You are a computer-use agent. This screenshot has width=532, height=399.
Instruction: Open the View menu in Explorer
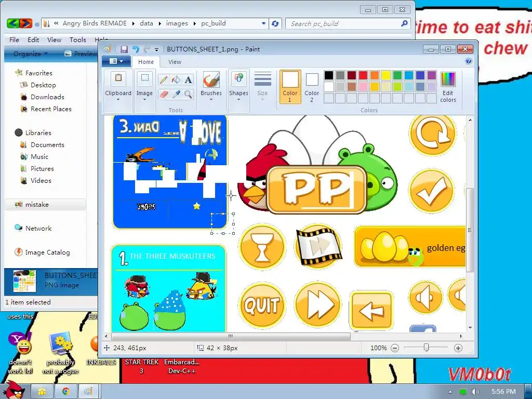[x=54, y=39]
